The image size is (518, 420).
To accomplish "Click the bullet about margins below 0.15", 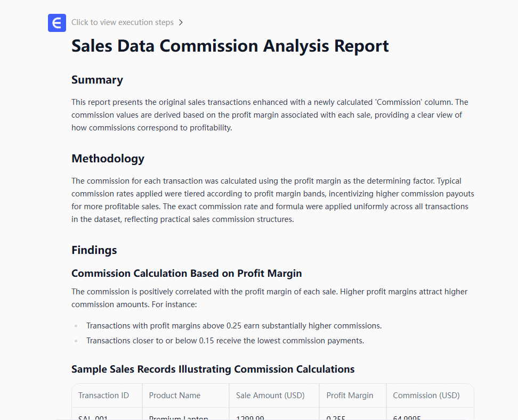I will click(225, 341).
